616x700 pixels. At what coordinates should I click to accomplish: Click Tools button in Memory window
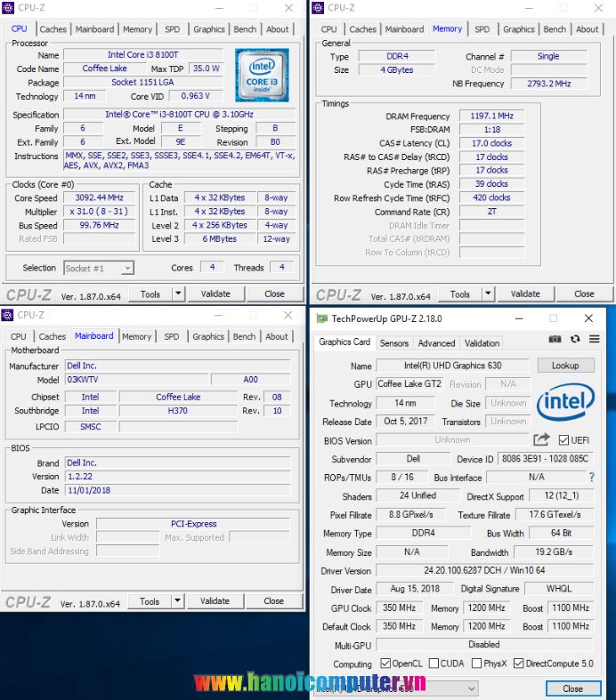[x=460, y=294]
